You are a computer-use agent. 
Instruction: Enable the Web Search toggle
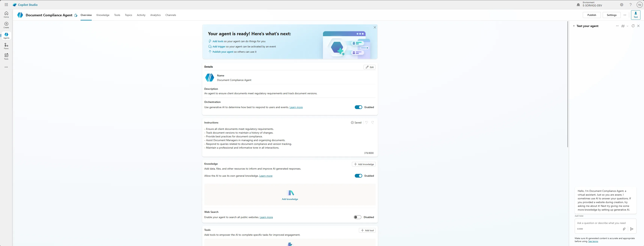pos(358,217)
